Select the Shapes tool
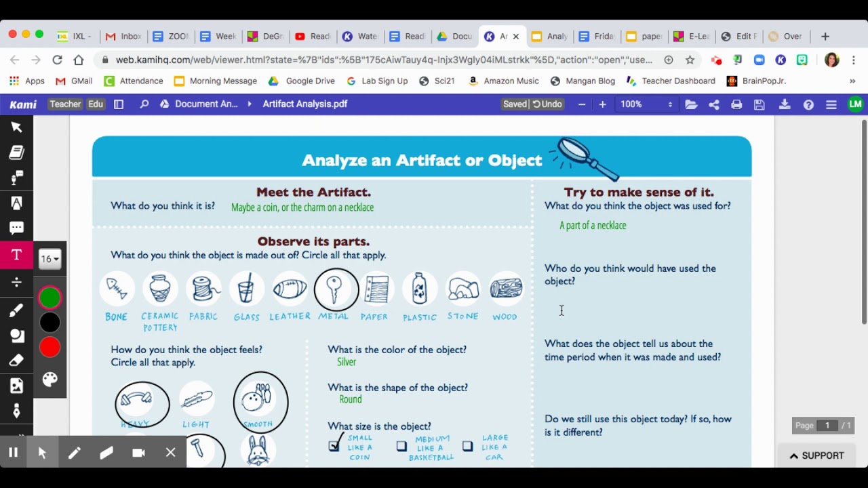The width and height of the screenshot is (868, 488). (x=16, y=335)
